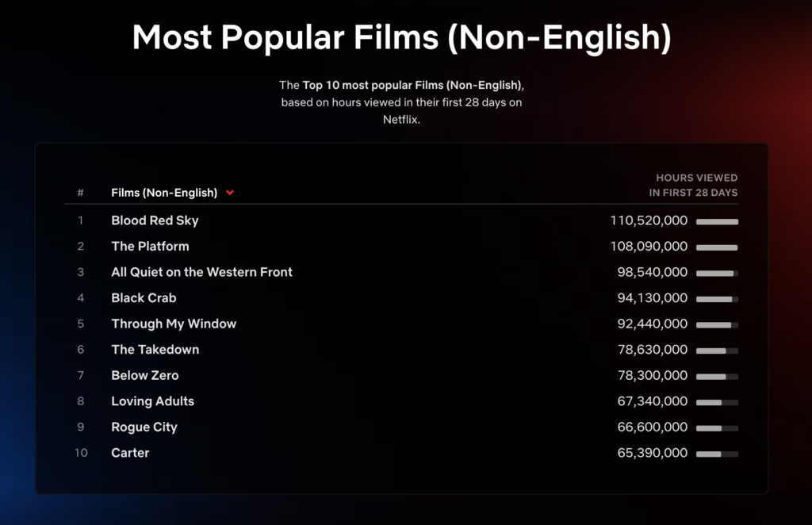The image size is (812, 525).
Task: Click The Takedown hours progress bar
Action: [717, 351]
